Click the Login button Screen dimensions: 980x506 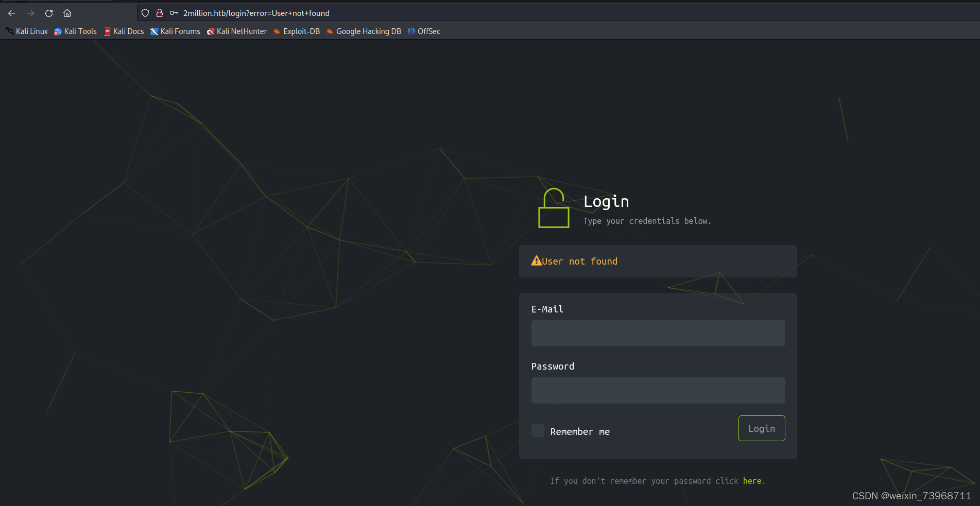761,428
